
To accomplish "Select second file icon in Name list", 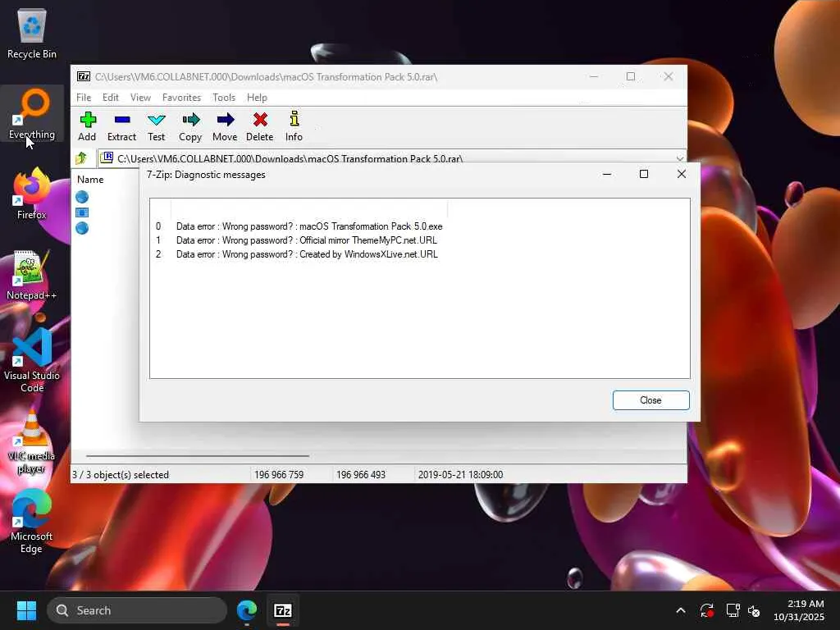I will [82, 212].
